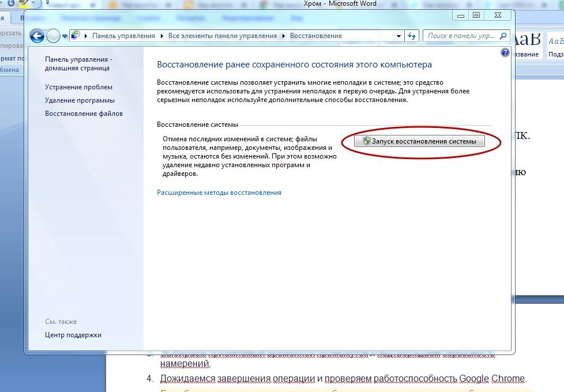This screenshot has width=564, height=392.
Task: Start 'Запуск восстановления системы' button
Action: click(419, 141)
